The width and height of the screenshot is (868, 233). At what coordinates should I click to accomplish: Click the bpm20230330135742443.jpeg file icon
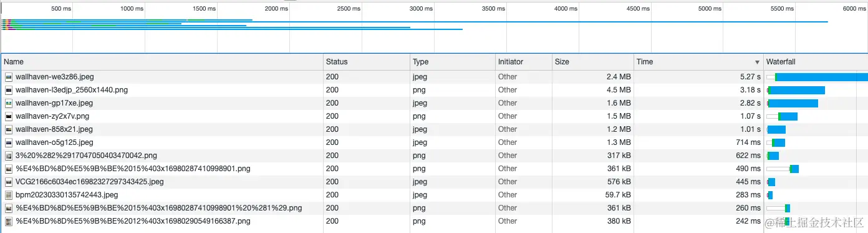[x=9, y=195]
